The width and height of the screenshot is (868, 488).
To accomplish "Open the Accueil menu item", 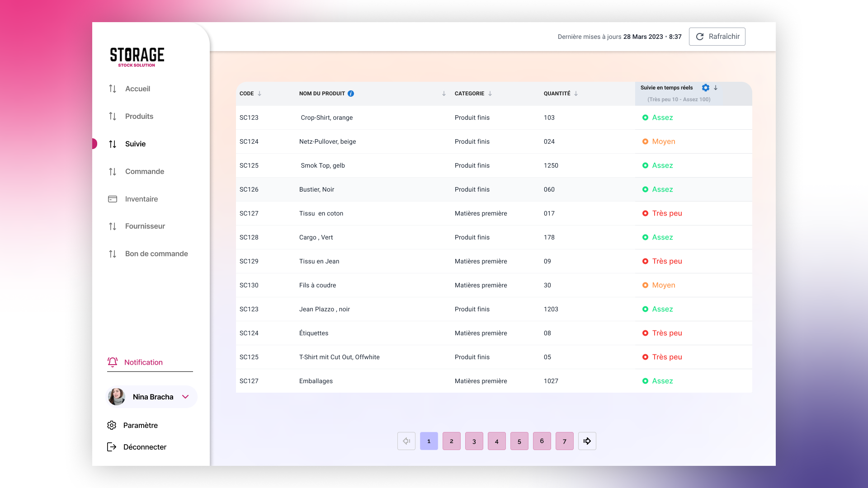I will pos(137,89).
